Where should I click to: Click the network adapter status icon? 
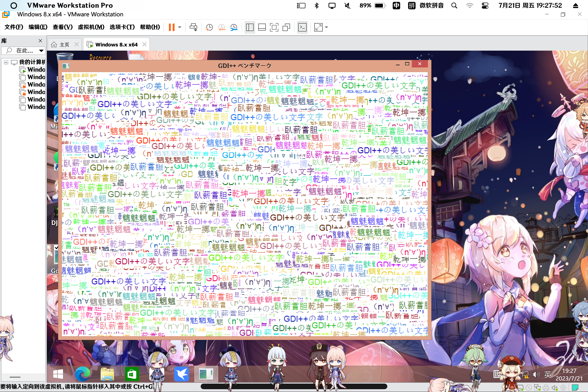[537, 388]
